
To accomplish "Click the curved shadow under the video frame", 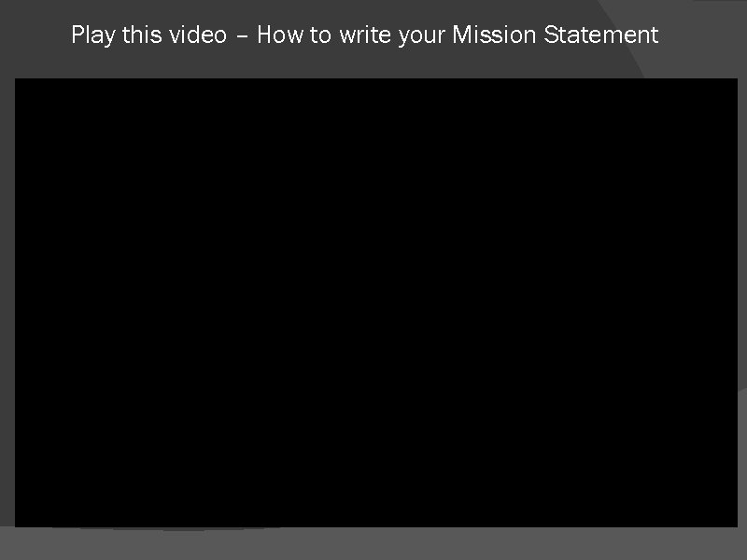I will click(167, 528).
